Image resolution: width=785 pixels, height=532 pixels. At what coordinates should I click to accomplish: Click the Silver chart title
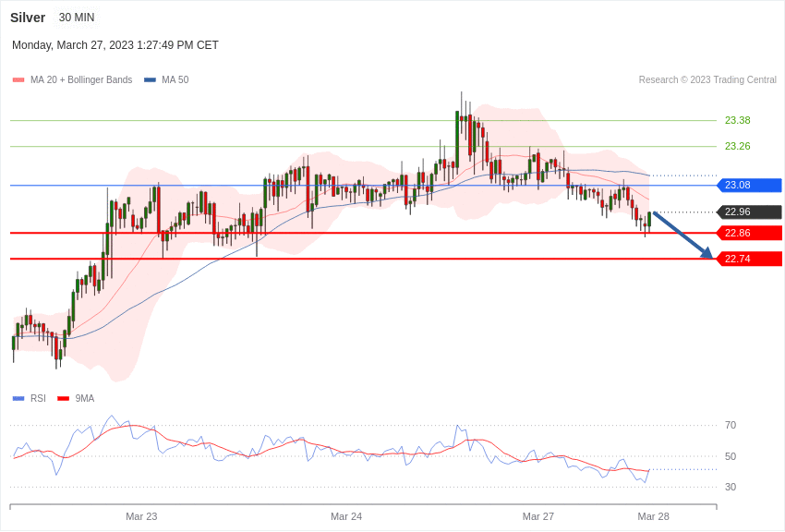(x=28, y=18)
